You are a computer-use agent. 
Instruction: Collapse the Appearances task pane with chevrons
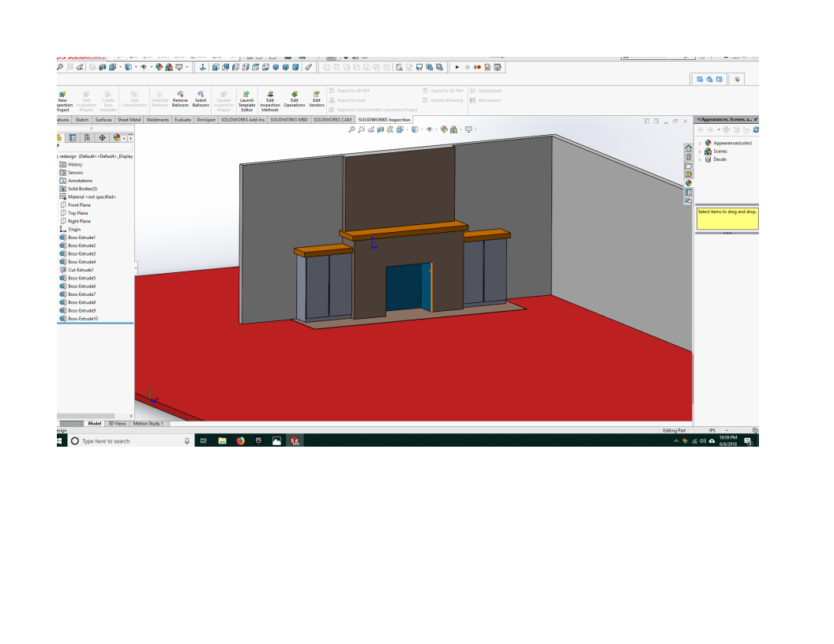(699, 119)
